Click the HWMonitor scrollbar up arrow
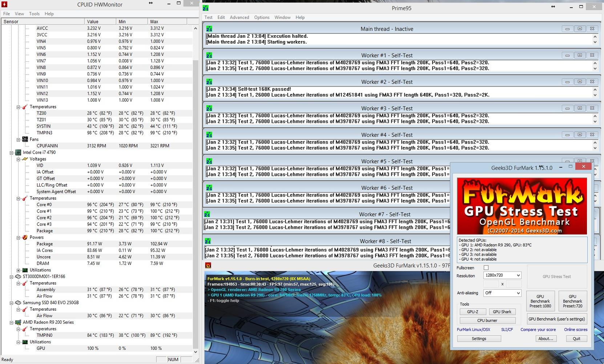The height and width of the screenshot is (364, 604). pyautogui.click(x=196, y=28)
